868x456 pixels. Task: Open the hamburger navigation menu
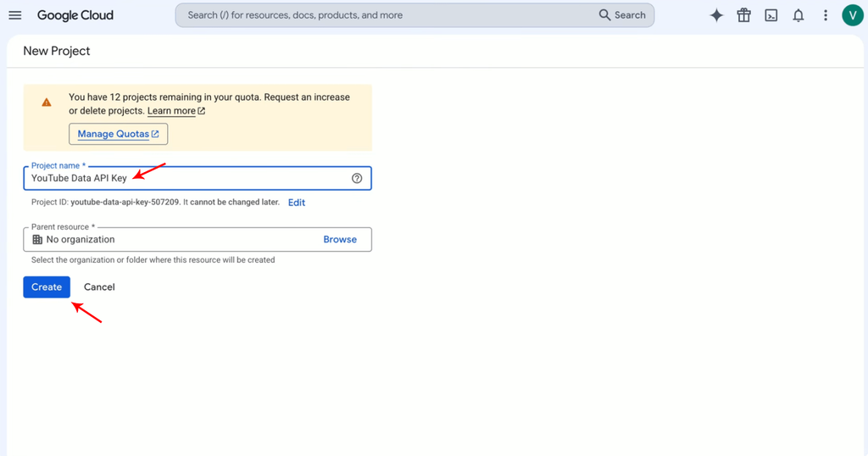click(x=15, y=15)
